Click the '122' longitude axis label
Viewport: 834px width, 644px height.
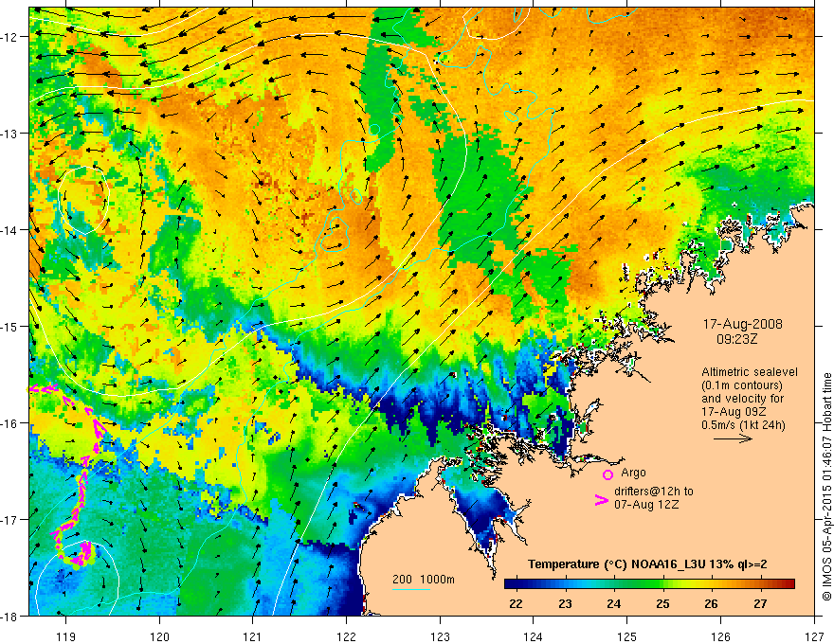[346, 636]
